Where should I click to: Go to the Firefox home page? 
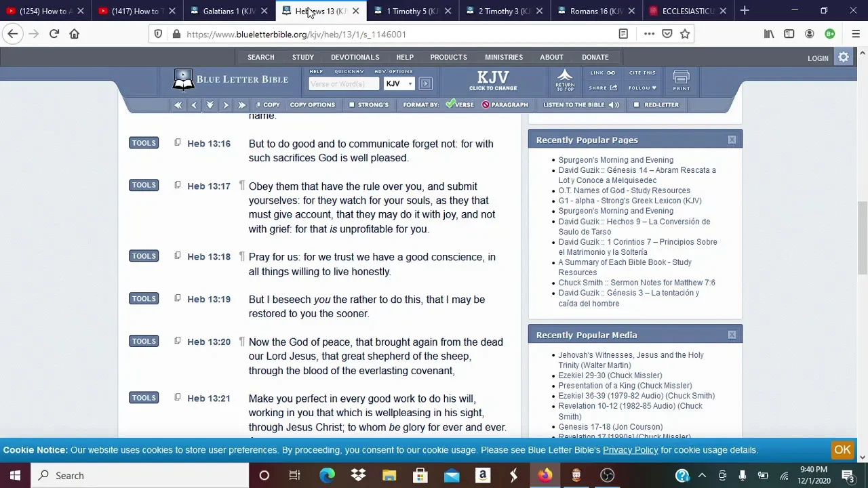point(75,34)
